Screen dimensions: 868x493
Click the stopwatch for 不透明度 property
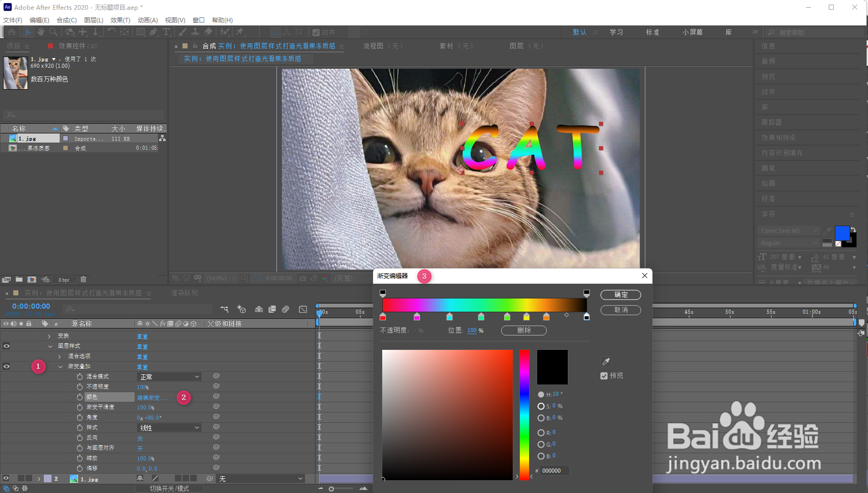(x=80, y=387)
